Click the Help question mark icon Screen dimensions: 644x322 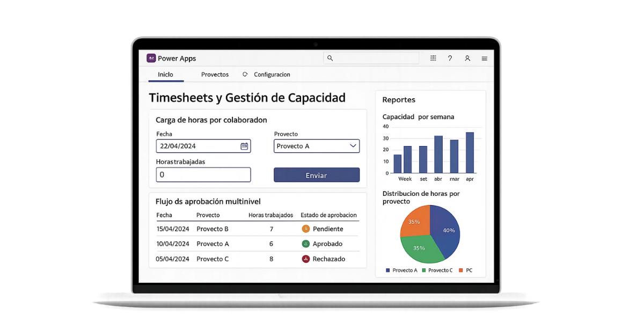[x=450, y=57]
